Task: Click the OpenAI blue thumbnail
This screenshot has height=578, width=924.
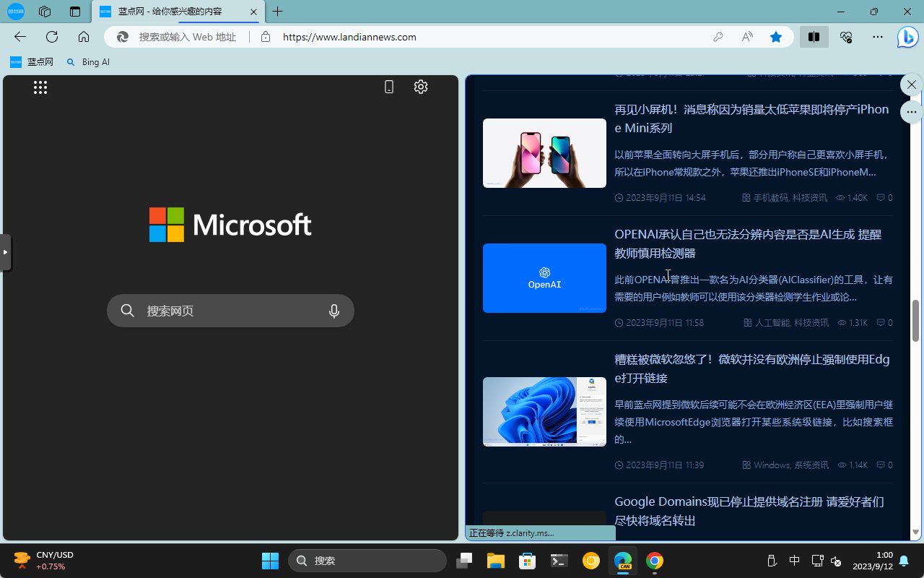Action: point(544,278)
